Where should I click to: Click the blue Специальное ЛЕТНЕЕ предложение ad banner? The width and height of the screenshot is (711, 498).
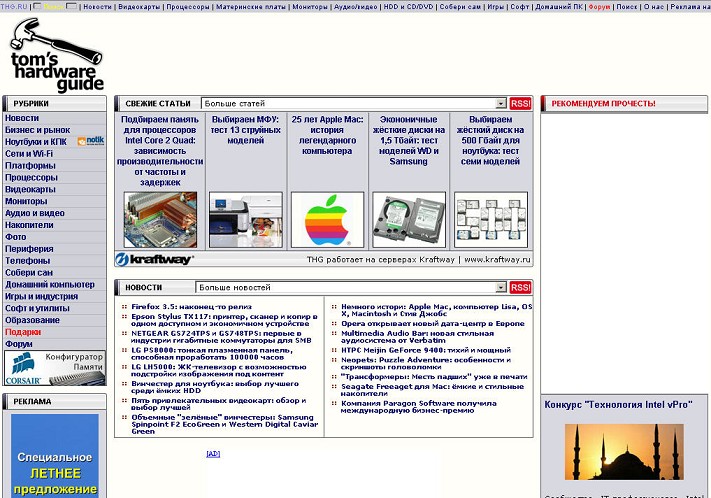[x=55, y=456]
